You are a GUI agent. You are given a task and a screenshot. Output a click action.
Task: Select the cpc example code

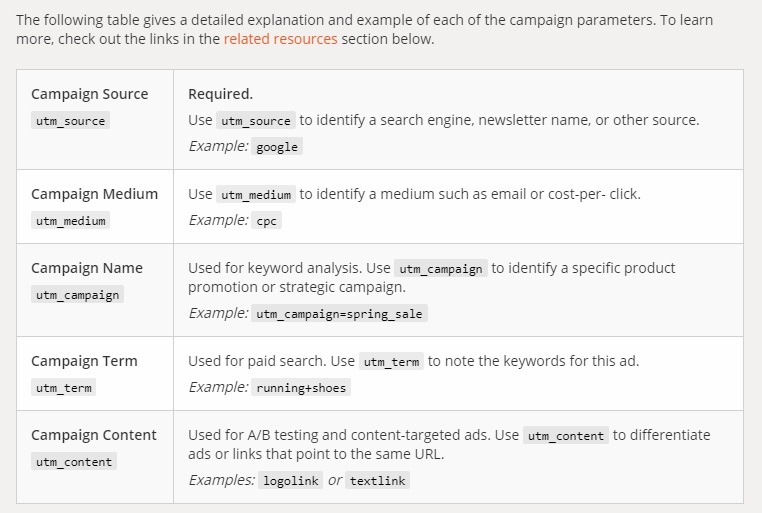266,221
